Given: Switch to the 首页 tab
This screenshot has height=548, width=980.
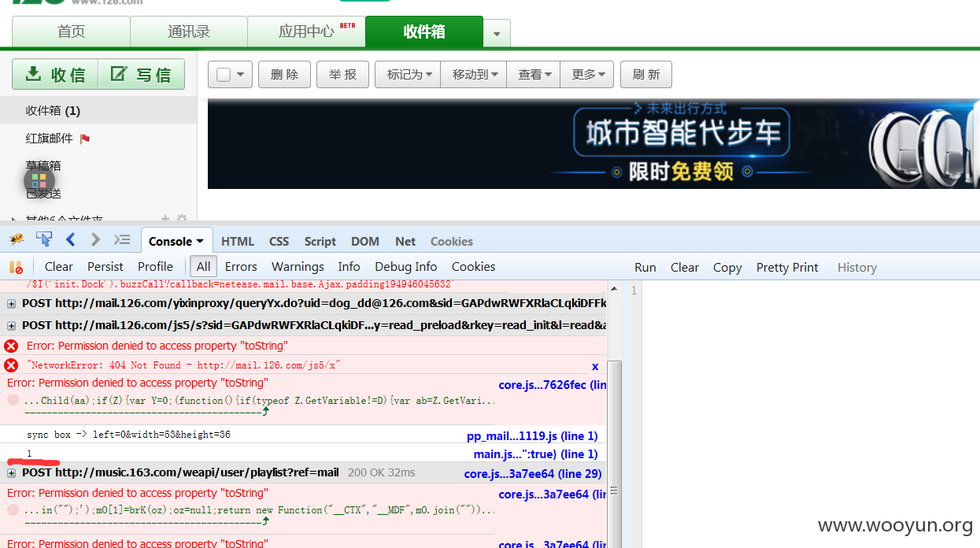Looking at the screenshot, I should point(71,31).
